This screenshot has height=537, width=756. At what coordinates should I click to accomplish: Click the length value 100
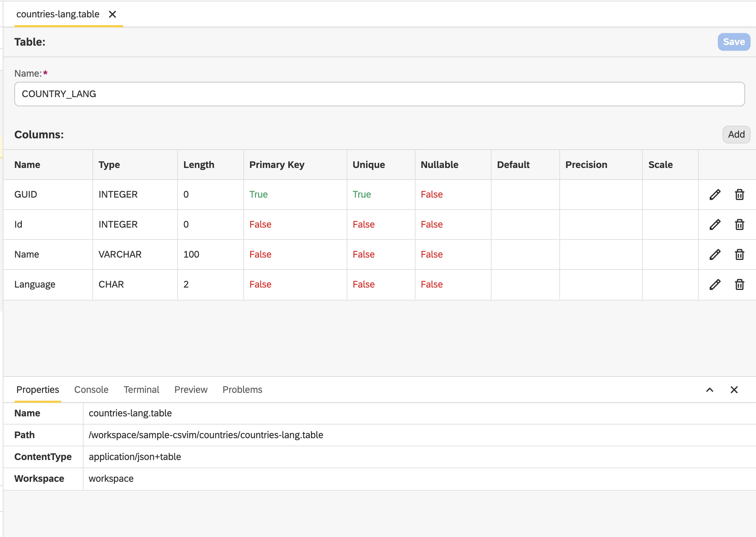191,255
